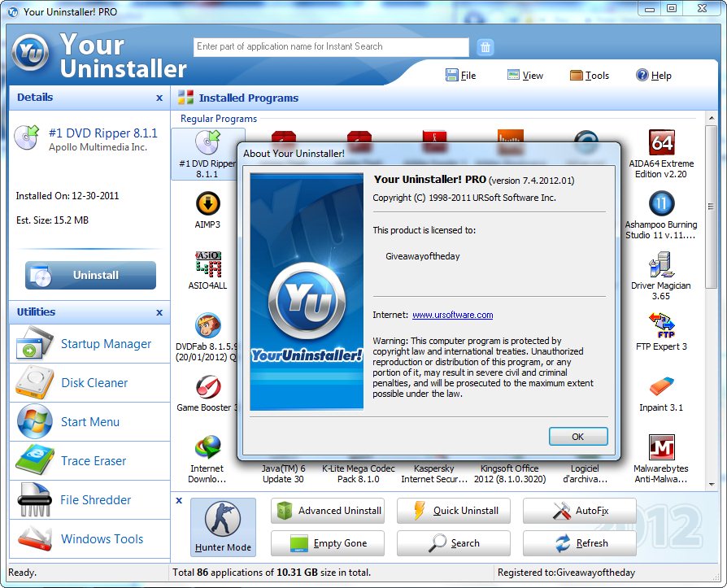The image size is (727, 588).
Task: Open the View menu
Action: (525, 75)
